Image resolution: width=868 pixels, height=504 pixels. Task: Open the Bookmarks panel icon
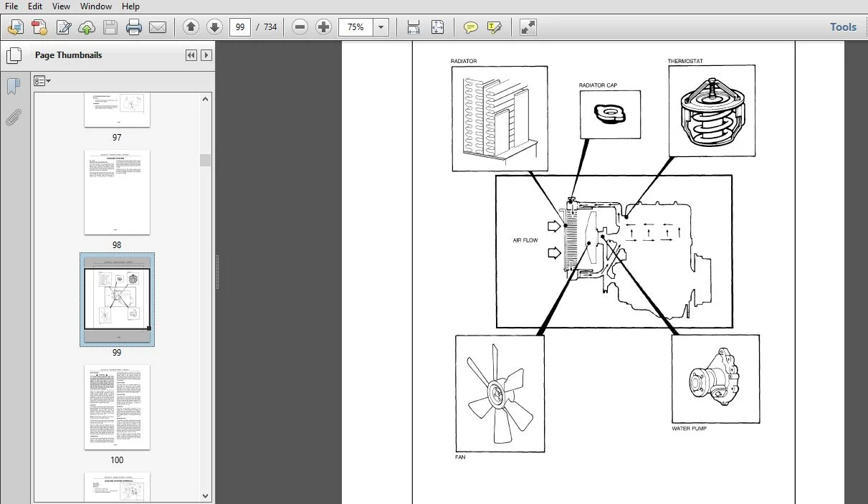[x=13, y=87]
